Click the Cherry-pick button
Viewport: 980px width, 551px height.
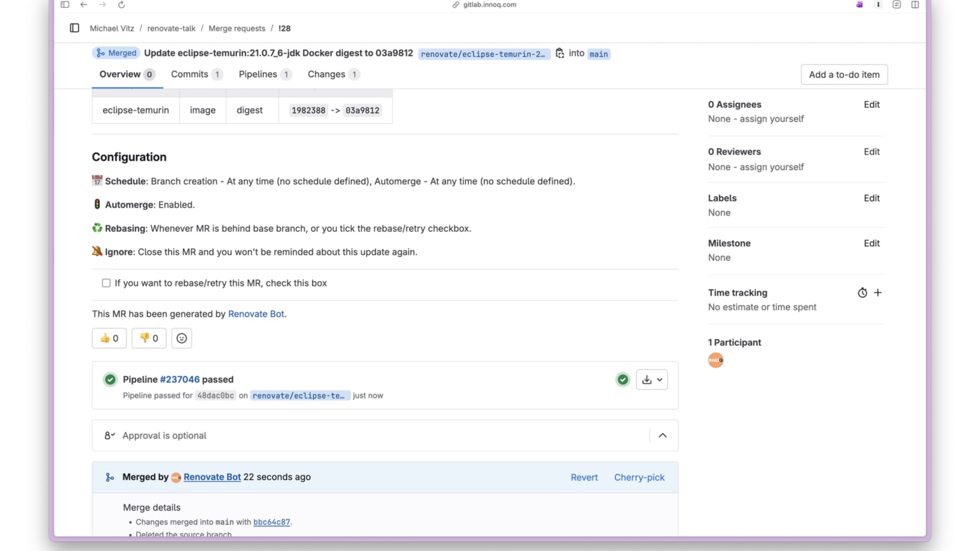pyautogui.click(x=639, y=478)
